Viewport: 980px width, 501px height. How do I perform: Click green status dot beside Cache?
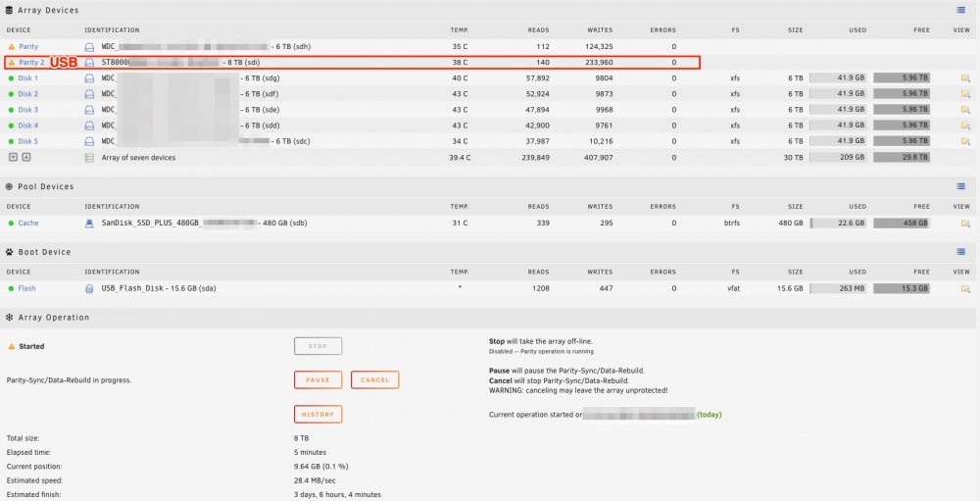click(11, 224)
